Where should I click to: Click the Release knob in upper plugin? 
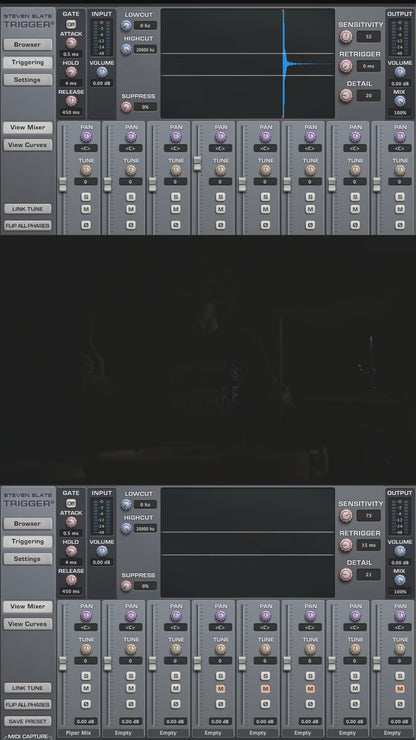71,101
